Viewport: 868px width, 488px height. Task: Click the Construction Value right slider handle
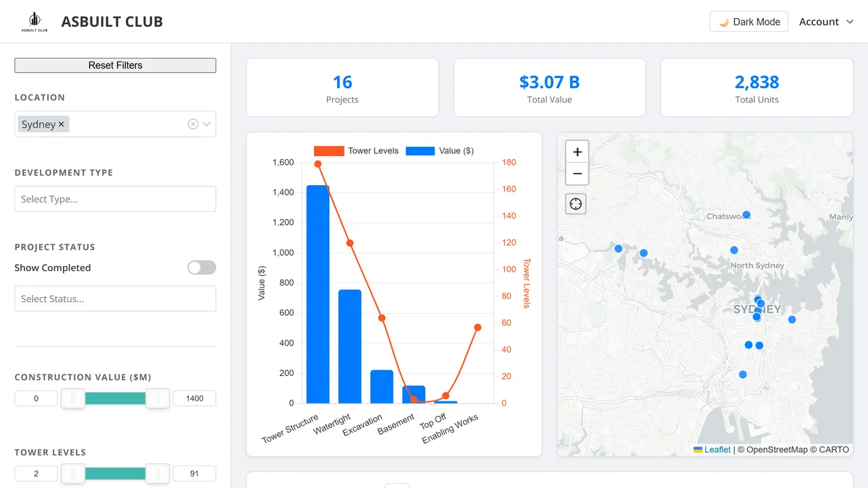[x=157, y=398]
